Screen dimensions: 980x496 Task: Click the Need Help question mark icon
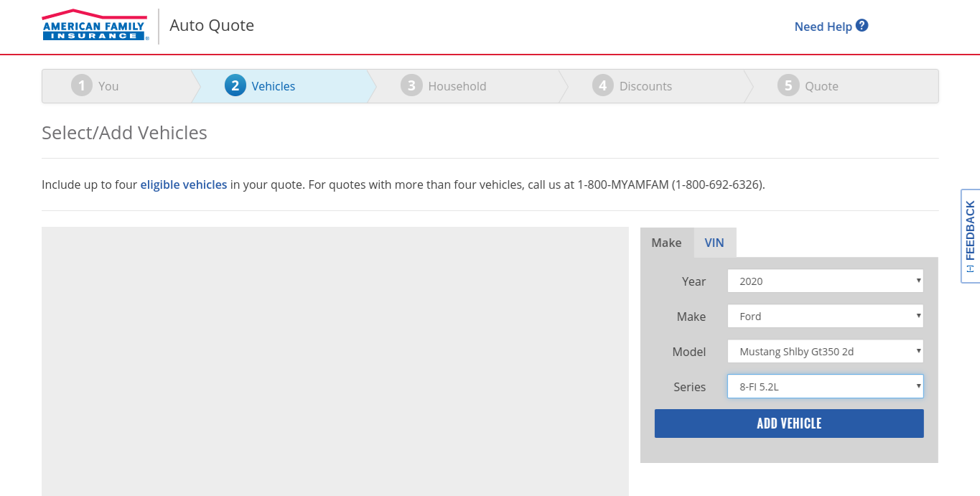click(862, 26)
